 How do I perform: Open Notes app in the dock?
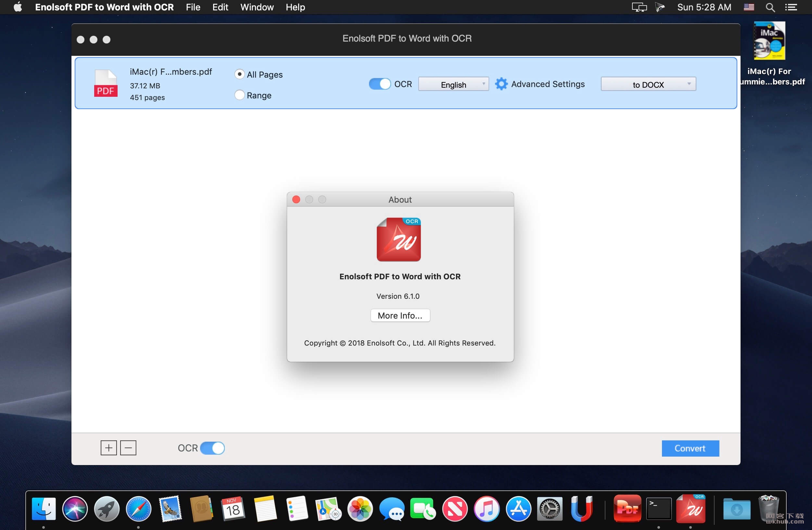tap(265, 509)
